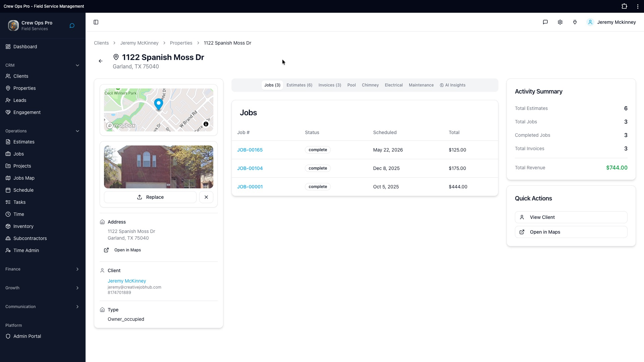The height and width of the screenshot is (362, 644).
Task: Open messages icon in top bar
Action: (x=545, y=22)
